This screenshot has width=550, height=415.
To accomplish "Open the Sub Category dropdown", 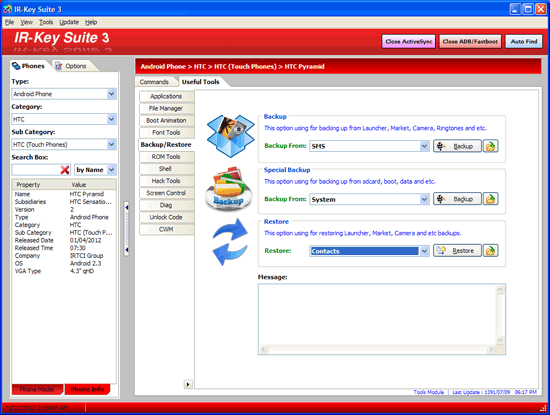I will 111,144.
